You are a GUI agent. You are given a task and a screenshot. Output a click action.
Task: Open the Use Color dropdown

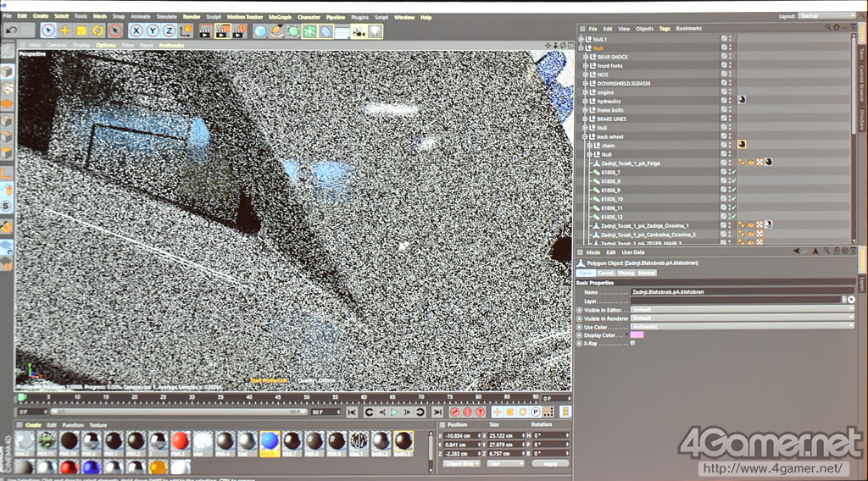tap(742, 326)
